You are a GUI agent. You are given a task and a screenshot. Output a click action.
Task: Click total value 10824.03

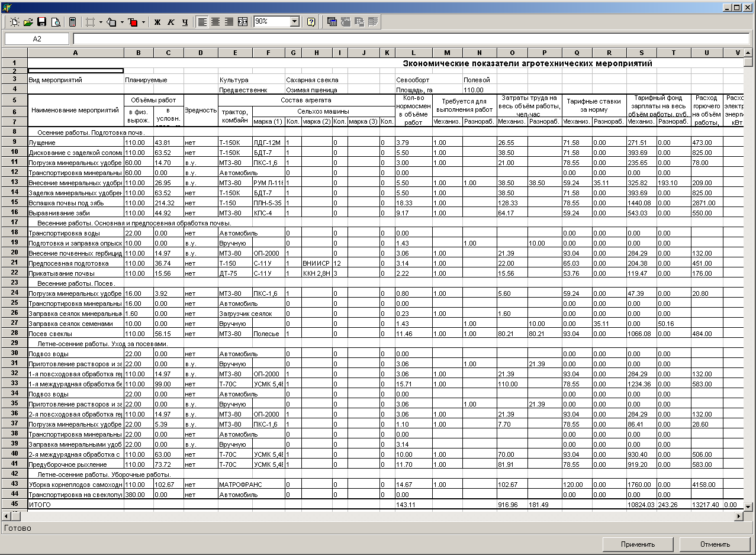(x=641, y=505)
